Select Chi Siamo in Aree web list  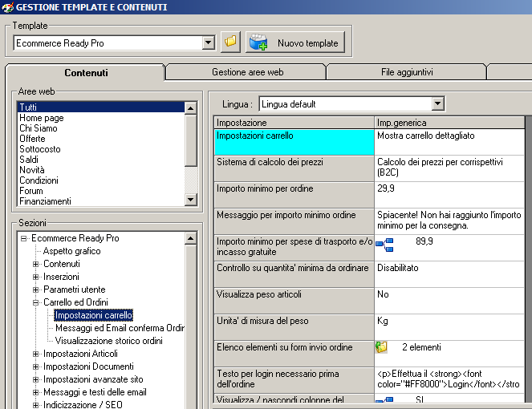pos(101,128)
